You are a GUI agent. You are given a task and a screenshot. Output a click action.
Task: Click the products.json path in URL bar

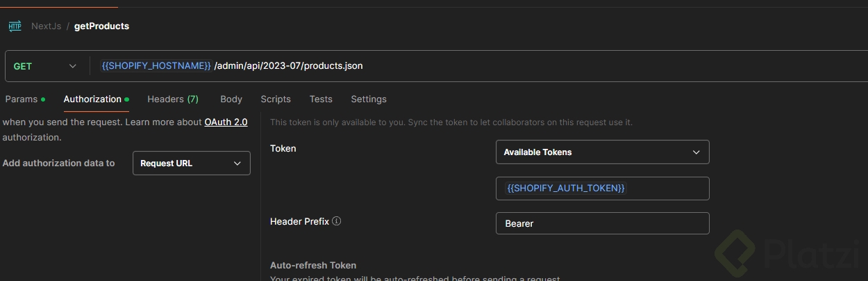click(x=288, y=66)
